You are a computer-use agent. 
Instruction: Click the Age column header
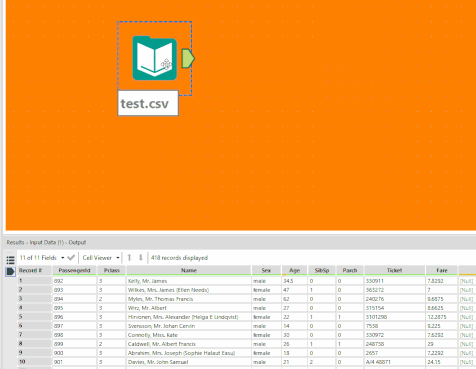tap(294, 270)
